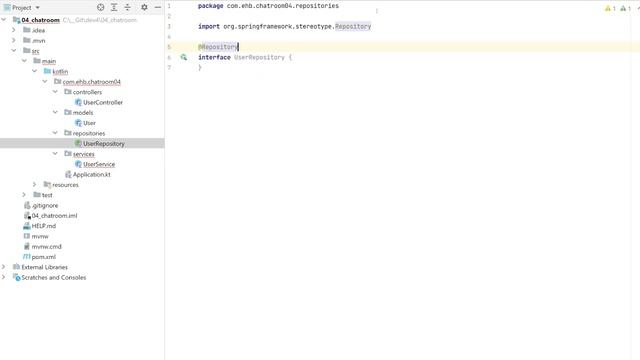Screen dimensions: 640x360
Task: Click the pom.xml Maven icon
Action: [27, 257]
